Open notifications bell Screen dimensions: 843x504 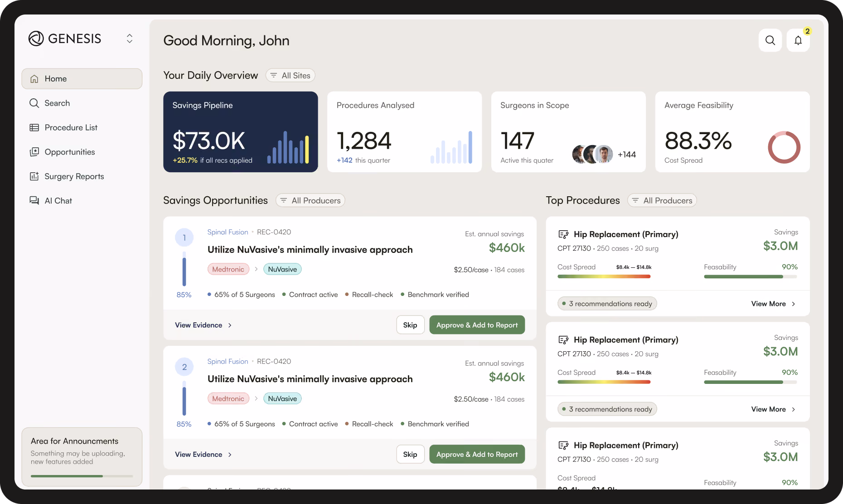click(798, 40)
